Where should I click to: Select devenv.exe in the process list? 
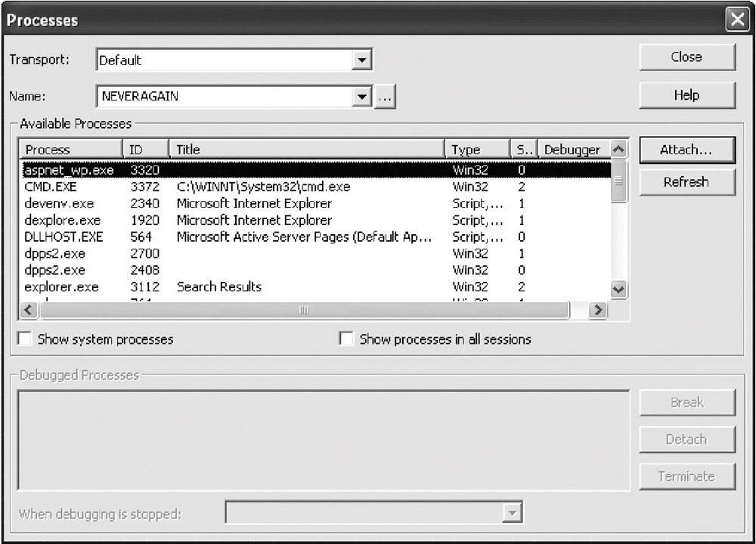click(60, 203)
